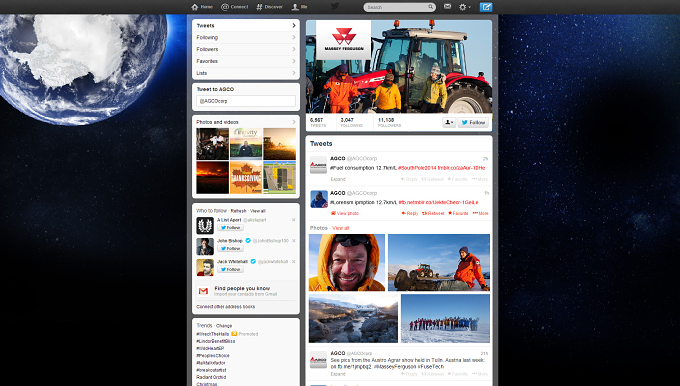
Task: Open Radiant Orchid trend
Action: pyautogui.click(x=211, y=377)
